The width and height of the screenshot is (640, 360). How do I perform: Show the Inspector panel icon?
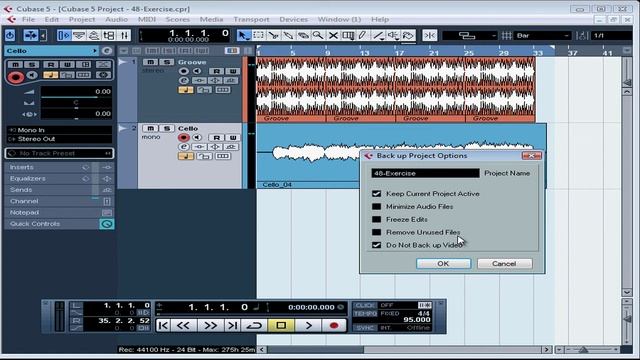[x=64, y=36]
